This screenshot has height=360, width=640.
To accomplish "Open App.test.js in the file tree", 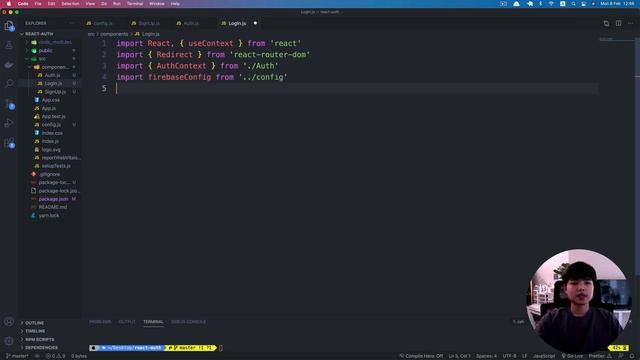I will pos(53,116).
